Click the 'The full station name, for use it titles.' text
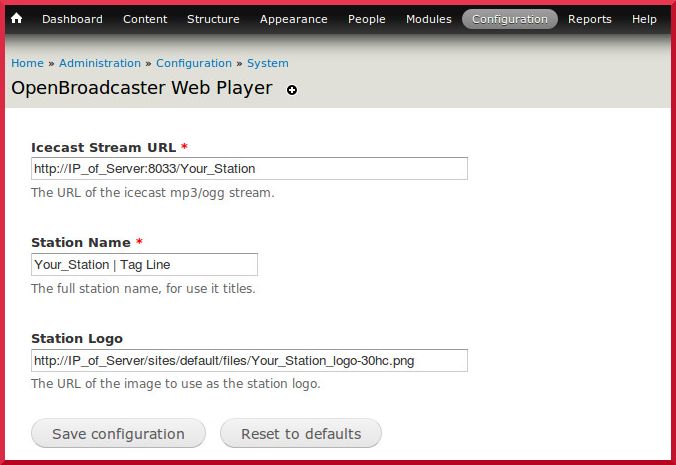Screen dimensions: 676x465 pos(143,288)
